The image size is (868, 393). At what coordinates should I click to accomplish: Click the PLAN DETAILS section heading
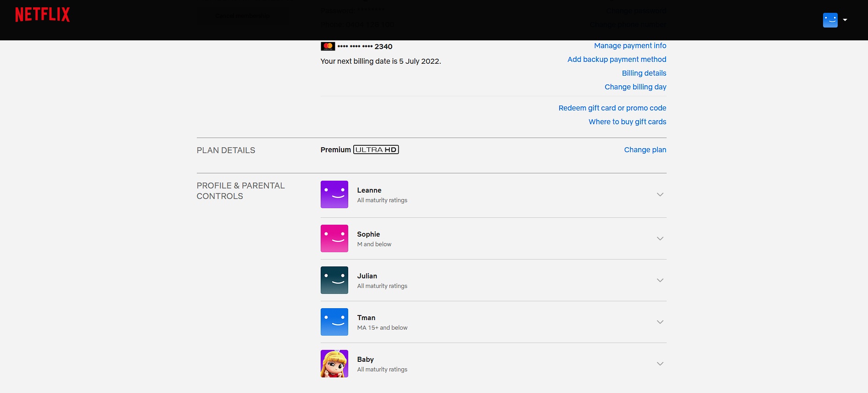pos(226,150)
